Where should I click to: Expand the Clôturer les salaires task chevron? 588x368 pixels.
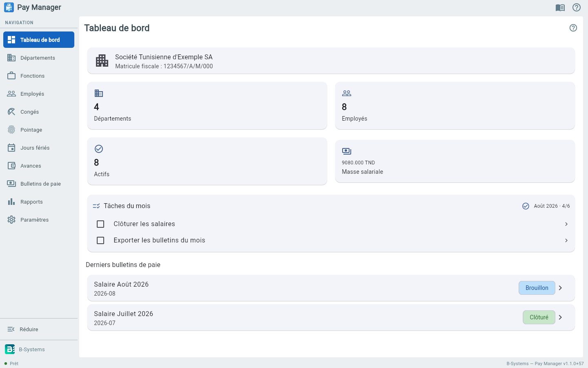click(566, 224)
